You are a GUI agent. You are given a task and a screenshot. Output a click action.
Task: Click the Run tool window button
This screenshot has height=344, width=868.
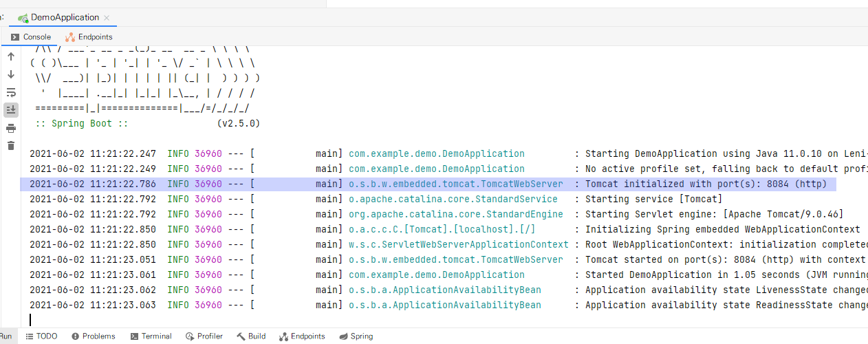(6, 336)
